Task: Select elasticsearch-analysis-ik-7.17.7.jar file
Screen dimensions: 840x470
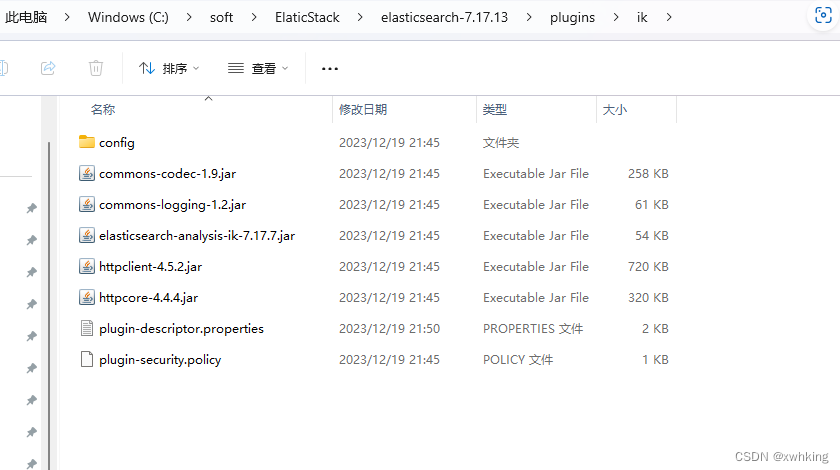Action: 196,236
